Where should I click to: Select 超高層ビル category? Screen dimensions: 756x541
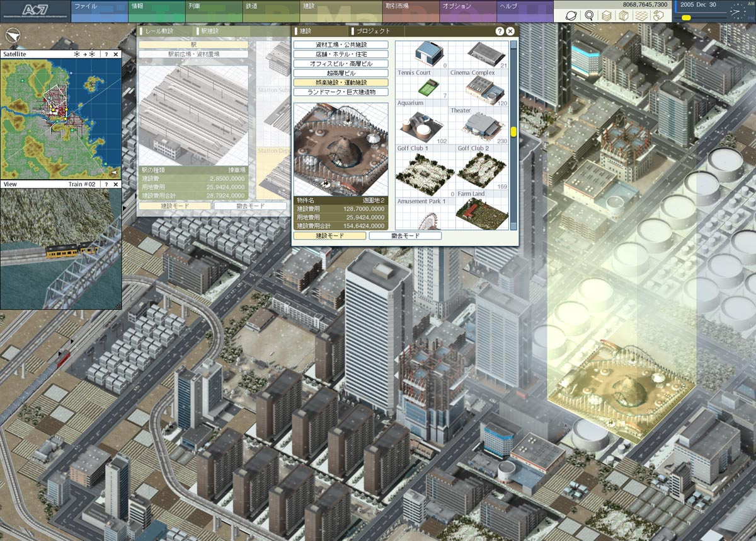[x=341, y=73]
